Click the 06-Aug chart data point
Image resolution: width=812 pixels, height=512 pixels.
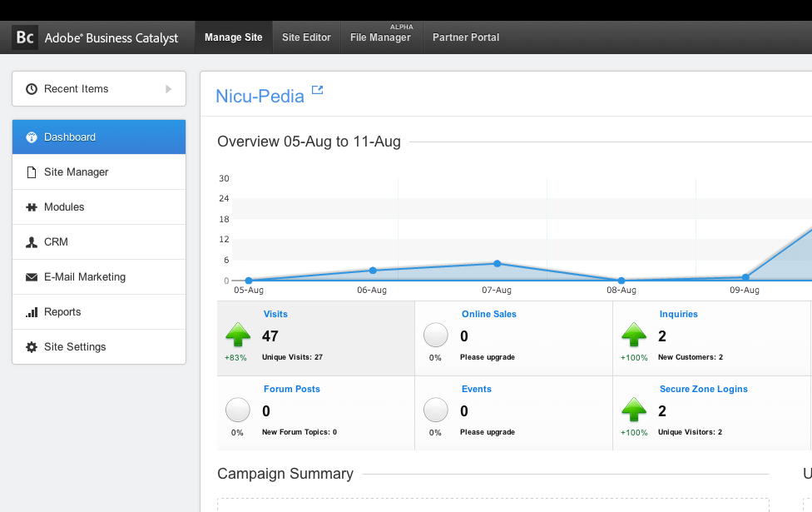click(373, 271)
